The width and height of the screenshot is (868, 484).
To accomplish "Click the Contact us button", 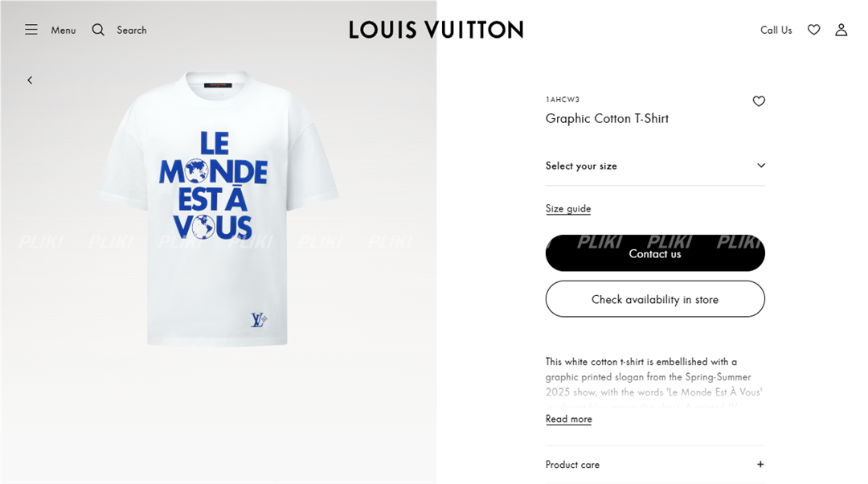I will point(655,253).
